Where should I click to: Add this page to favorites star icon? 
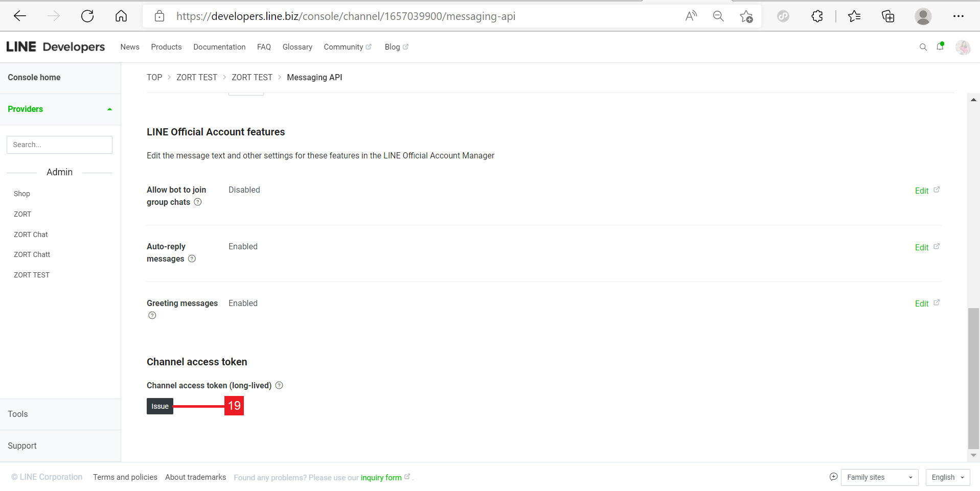[746, 16]
